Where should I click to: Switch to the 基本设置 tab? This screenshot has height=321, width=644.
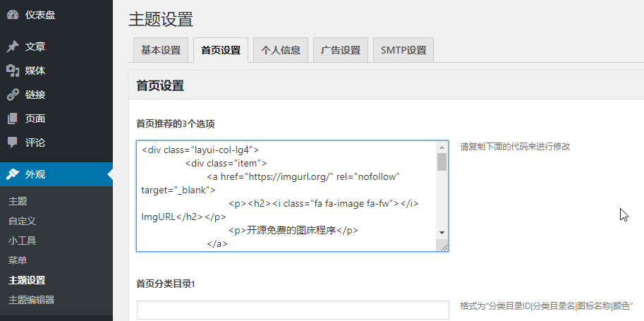pyautogui.click(x=160, y=51)
